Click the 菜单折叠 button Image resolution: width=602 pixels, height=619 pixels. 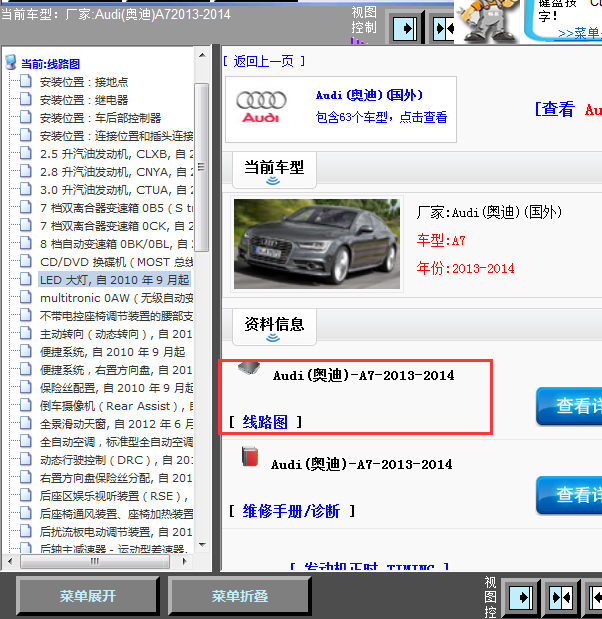pyautogui.click(x=240, y=596)
